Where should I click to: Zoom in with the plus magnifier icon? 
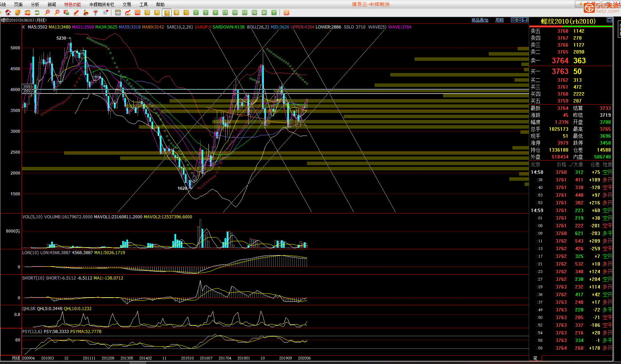click(47, 13)
